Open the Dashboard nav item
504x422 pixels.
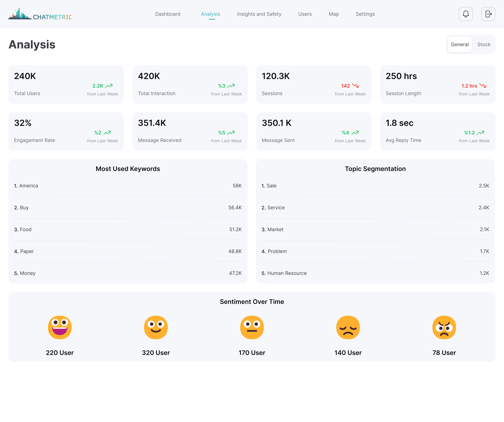pos(168,14)
